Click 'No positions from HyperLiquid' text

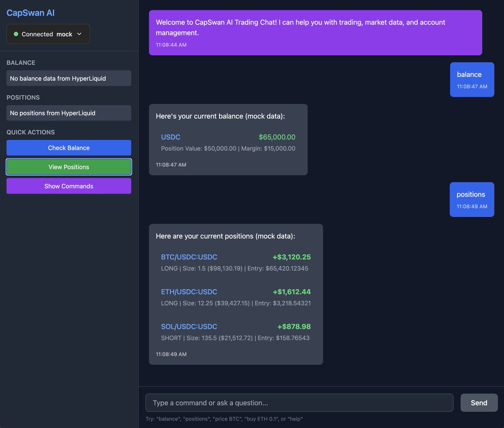(x=52, y=113)
